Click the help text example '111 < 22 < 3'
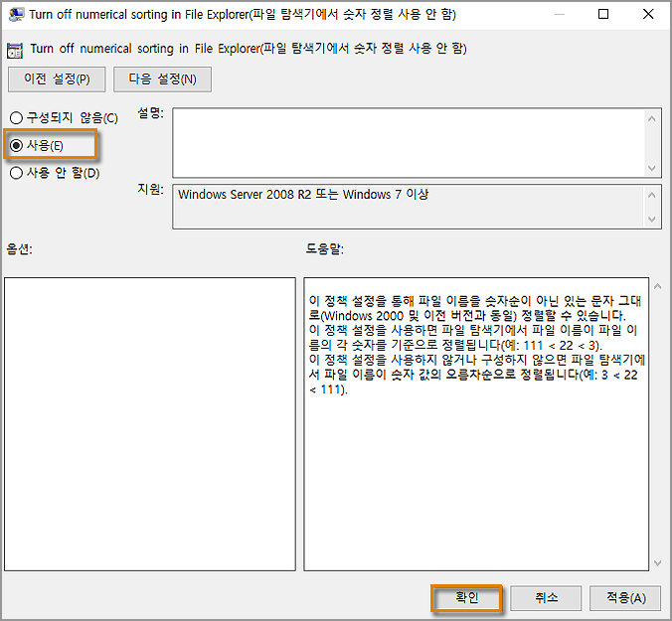 [561, 345]
